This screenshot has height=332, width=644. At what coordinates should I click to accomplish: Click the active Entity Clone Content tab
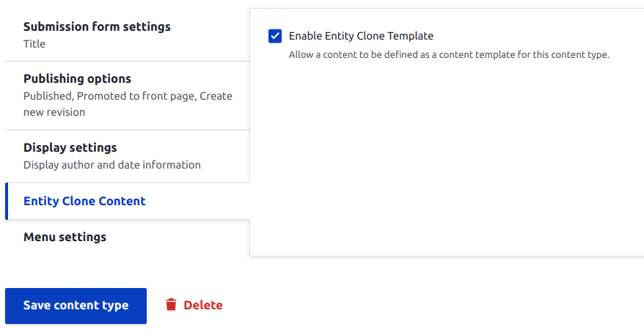84,202
